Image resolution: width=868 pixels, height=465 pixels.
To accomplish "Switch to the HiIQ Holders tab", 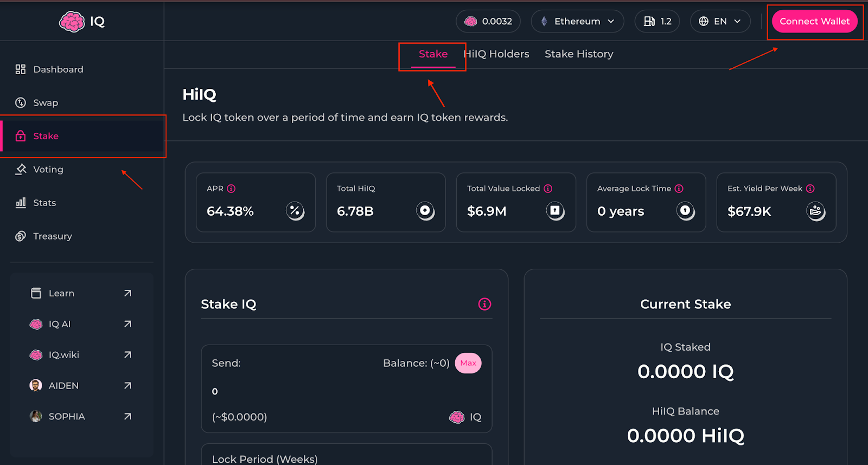I will tap(496, 54).
